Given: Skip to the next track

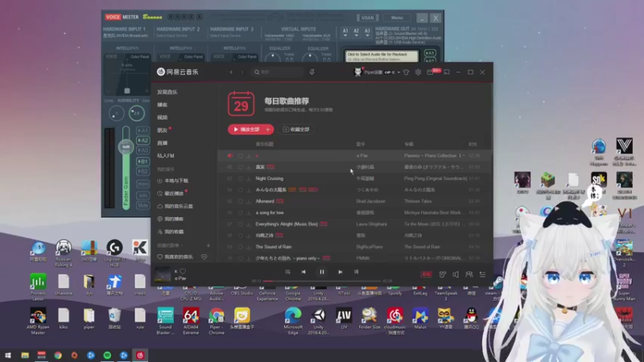Looking at the screenshot, I should (x=340, y=272).
